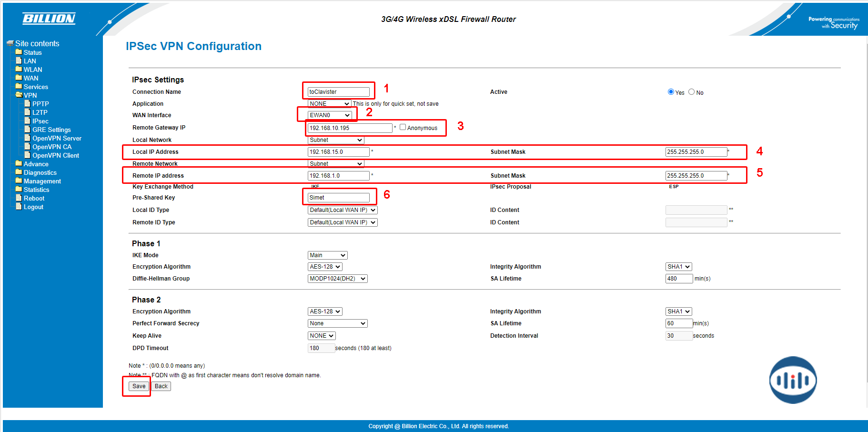Open the OpenVPN Server menu entry
This screenshot has height=432, width=868.
coord(57,138)
